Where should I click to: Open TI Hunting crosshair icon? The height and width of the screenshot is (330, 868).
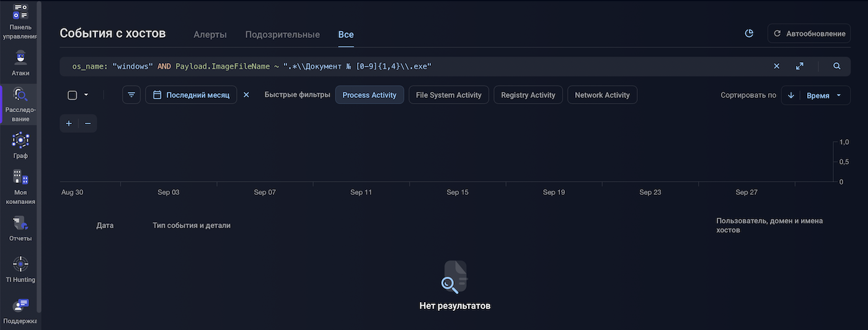tap(20, 264)
